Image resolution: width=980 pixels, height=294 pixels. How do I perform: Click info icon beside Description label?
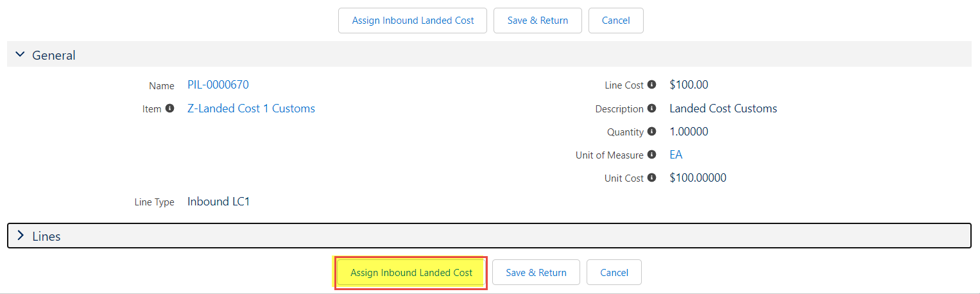click(x=652, y=108)
